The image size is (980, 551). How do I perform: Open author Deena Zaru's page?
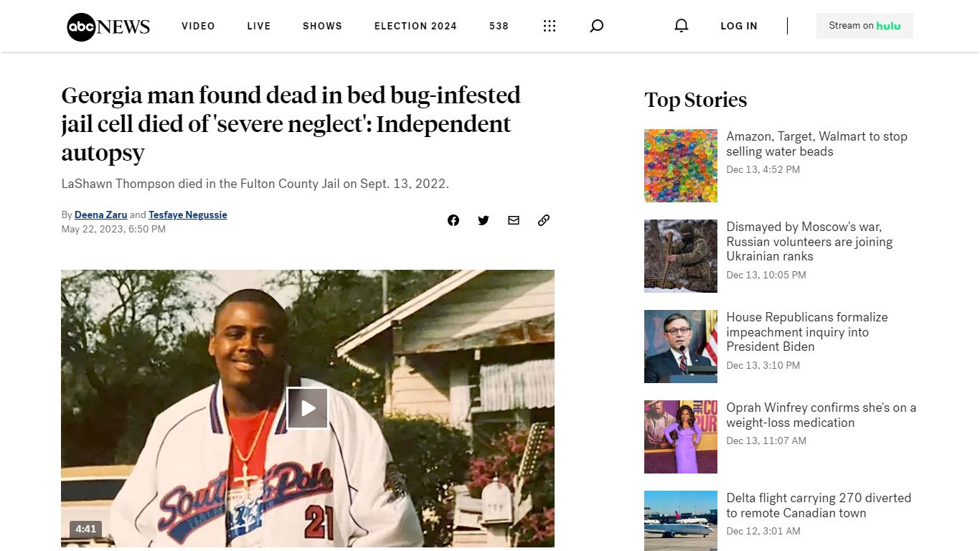(100, 215)
